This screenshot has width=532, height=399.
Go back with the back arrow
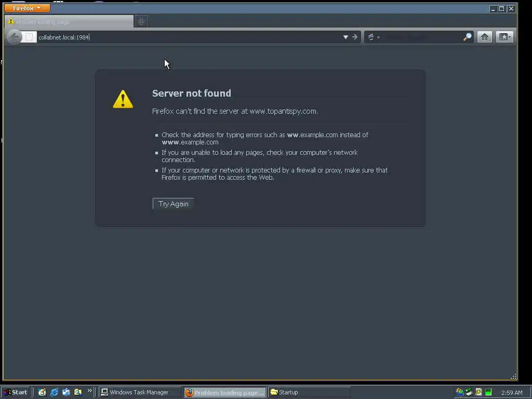(14, 37)
